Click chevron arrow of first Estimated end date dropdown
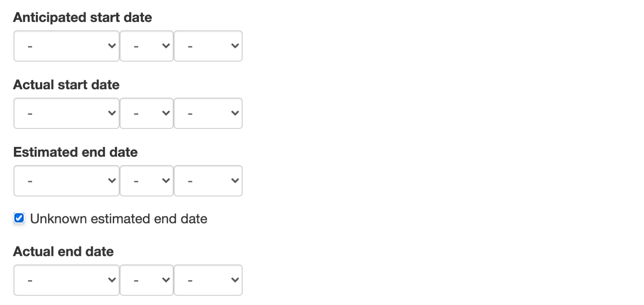 point(112,181)
